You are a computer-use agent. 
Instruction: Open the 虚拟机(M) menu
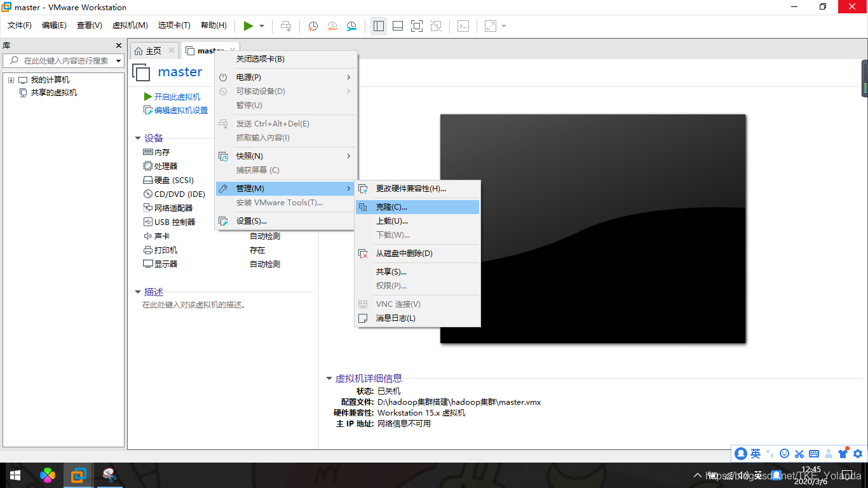coord(130,25)
